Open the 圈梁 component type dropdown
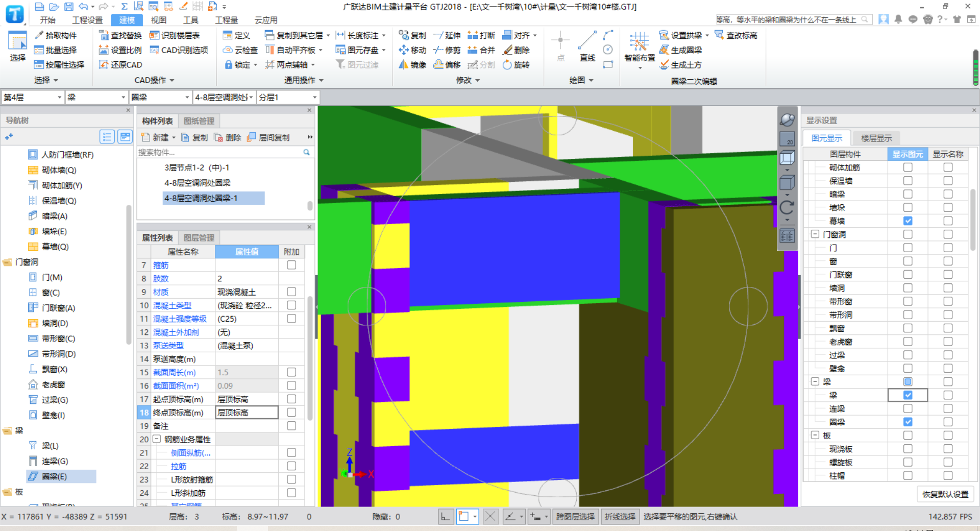Image resolution: width=980 pixels, height=531 pixels. coord(160,97)
